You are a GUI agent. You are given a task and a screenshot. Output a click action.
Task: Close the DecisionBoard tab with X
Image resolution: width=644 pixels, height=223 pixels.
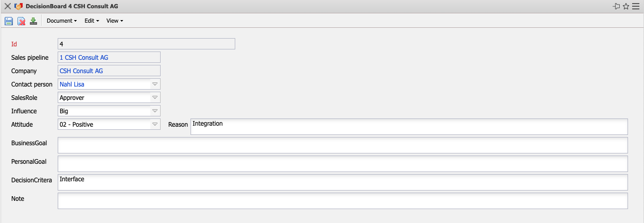click(x=8, y=6)
